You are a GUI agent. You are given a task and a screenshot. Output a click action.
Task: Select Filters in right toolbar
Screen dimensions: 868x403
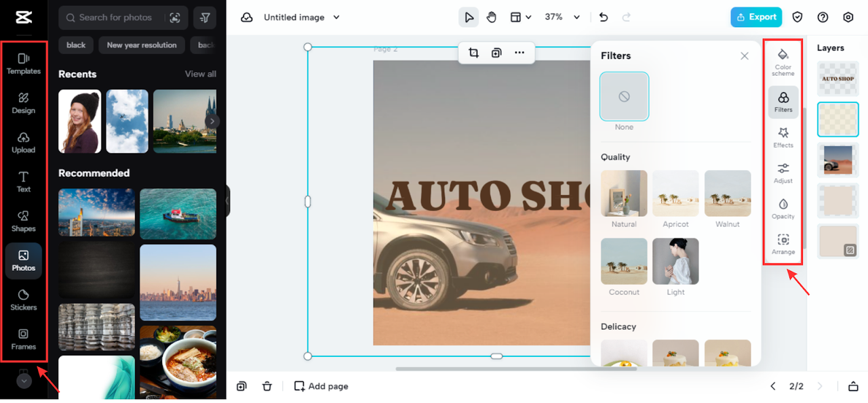tap(783, 102)
